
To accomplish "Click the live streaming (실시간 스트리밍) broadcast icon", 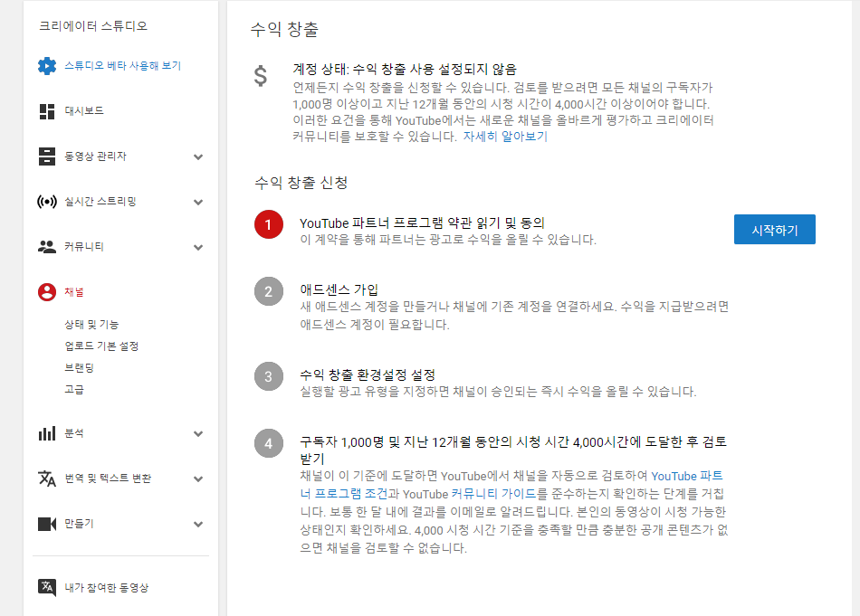I will [47, 202].
